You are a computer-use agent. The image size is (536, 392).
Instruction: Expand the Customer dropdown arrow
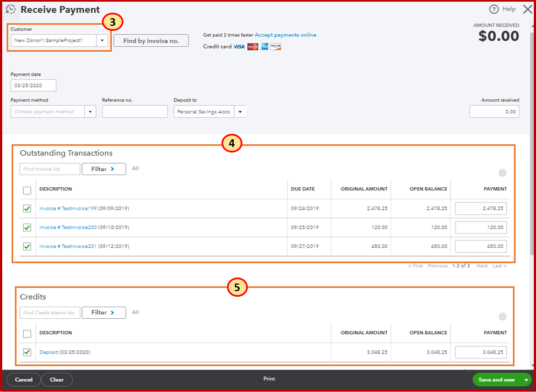click(102, 41)
